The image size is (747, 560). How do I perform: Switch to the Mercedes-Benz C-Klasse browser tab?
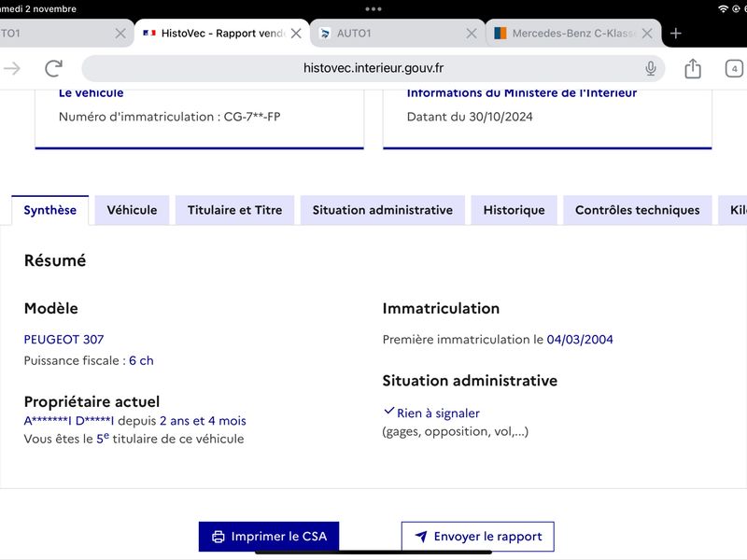click(573, 34)
